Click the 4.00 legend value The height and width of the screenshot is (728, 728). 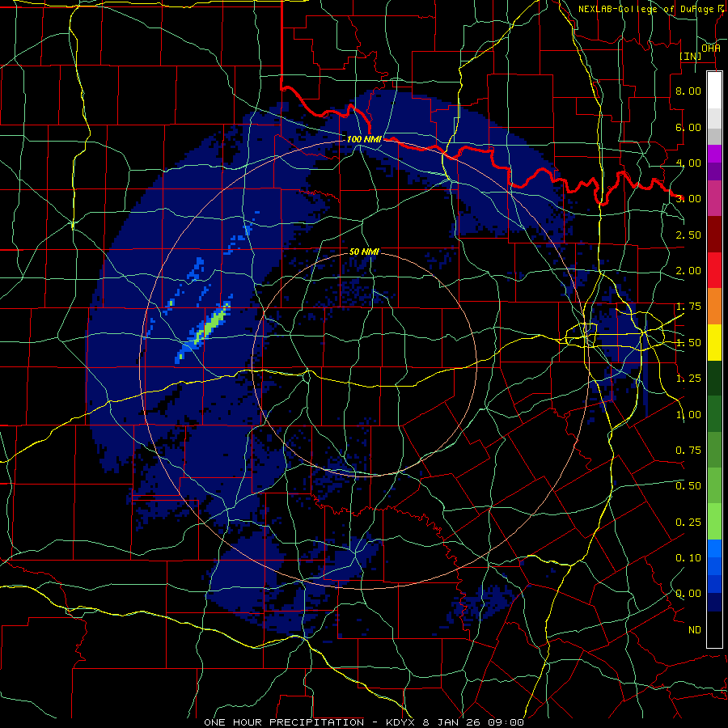tap(688, 163)
